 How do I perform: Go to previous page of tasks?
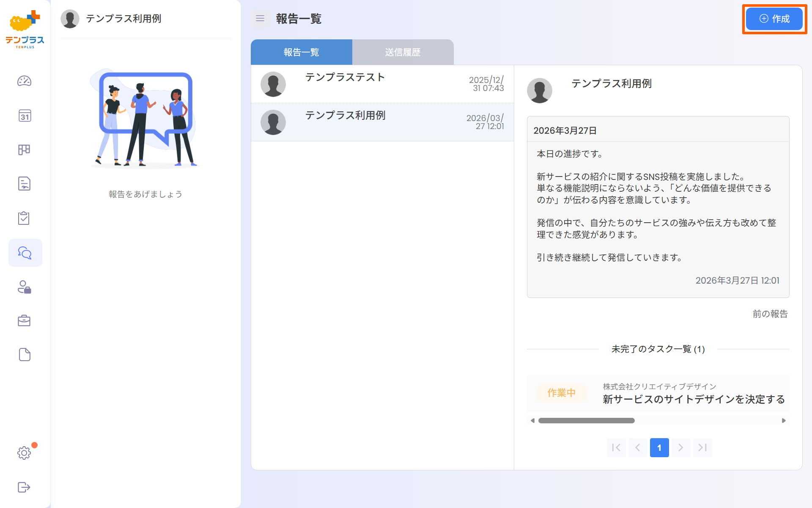click(638, 447)
